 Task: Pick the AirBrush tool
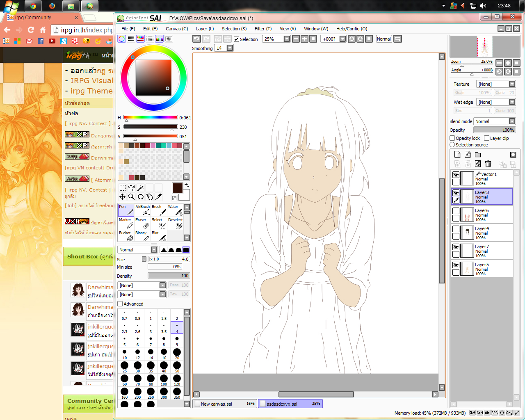142,210
